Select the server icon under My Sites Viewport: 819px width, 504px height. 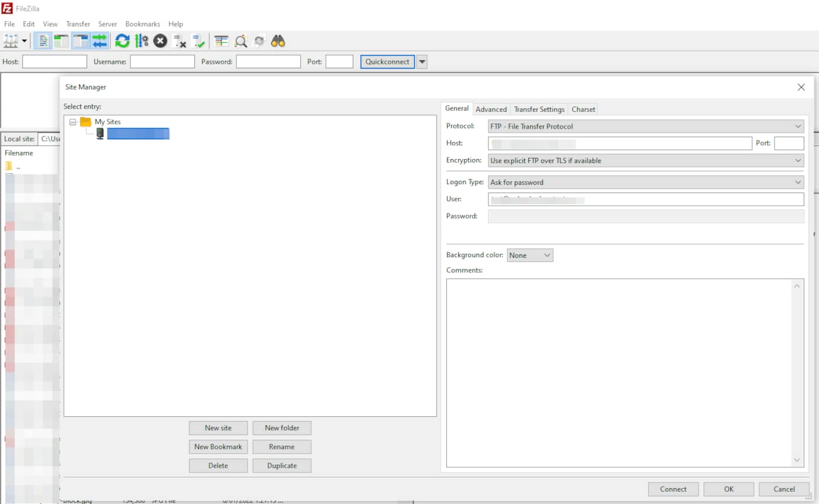100,134
